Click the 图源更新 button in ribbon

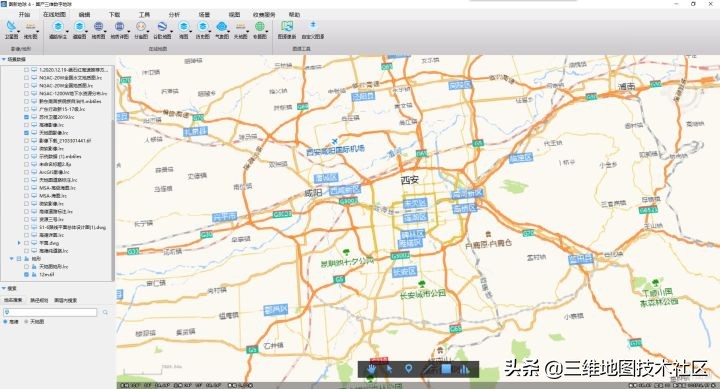pyautogui.click(x=287, y=29)
